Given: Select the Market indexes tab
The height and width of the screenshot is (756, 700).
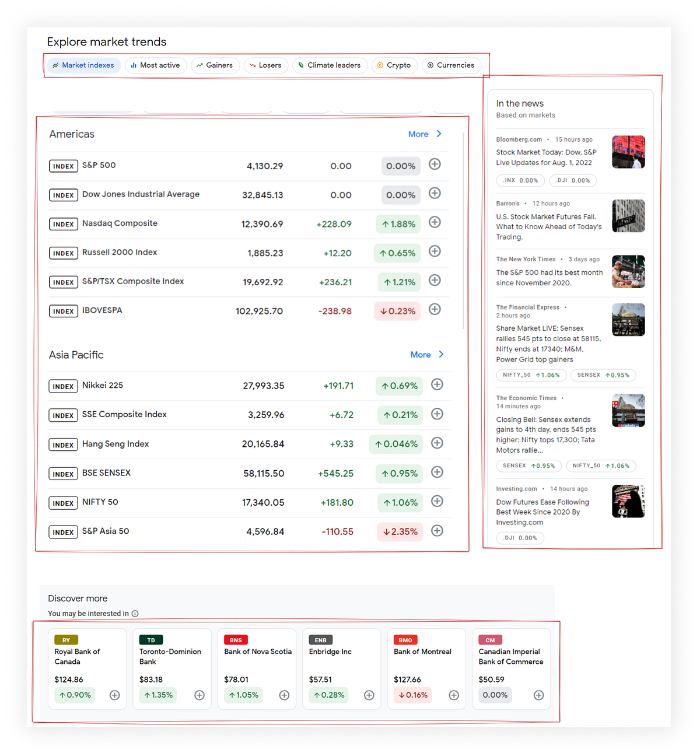Looking at the screenshot, I should (83, 65).
